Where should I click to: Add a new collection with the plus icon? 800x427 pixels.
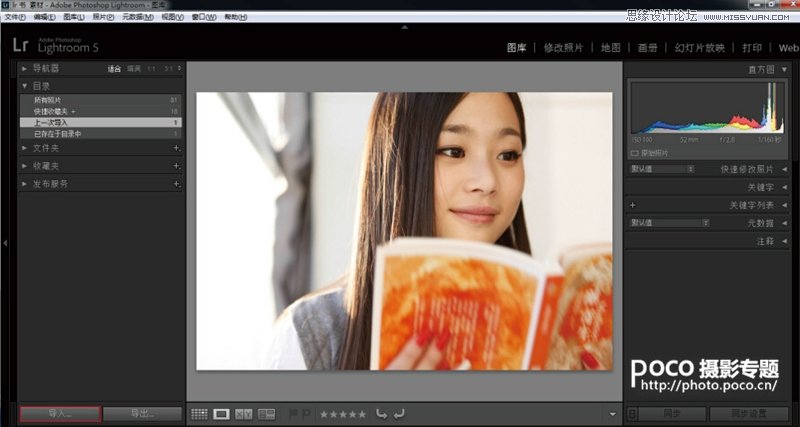tap(177, 166)
